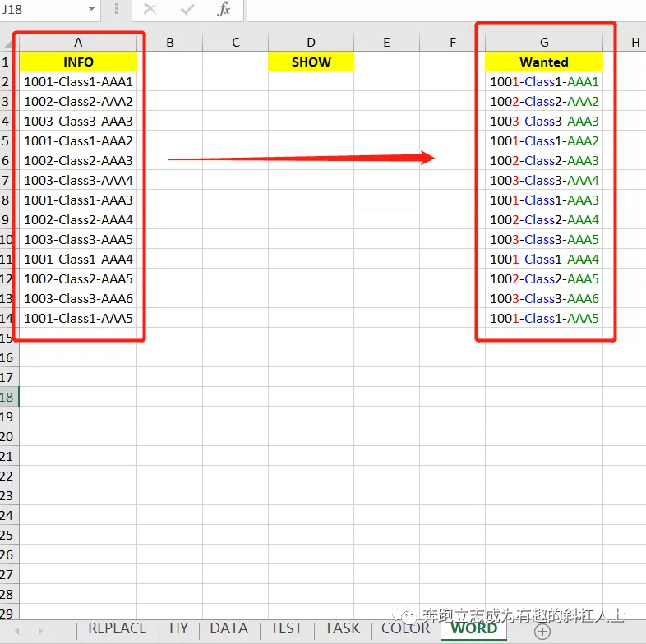Viewport: 646px width, 644px height.
Task: Select column A header
Action: [x=78, y=43]
